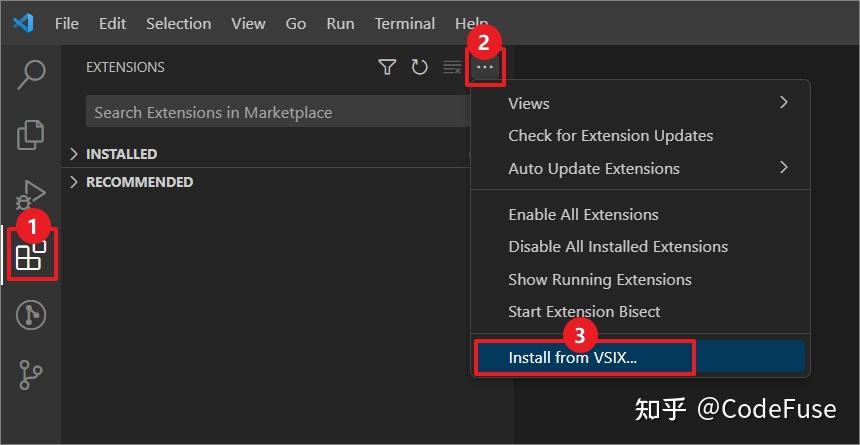This screenshot has height=445, width=860.
Task: Open the Source Control branch icon
Action: [31, 375]
